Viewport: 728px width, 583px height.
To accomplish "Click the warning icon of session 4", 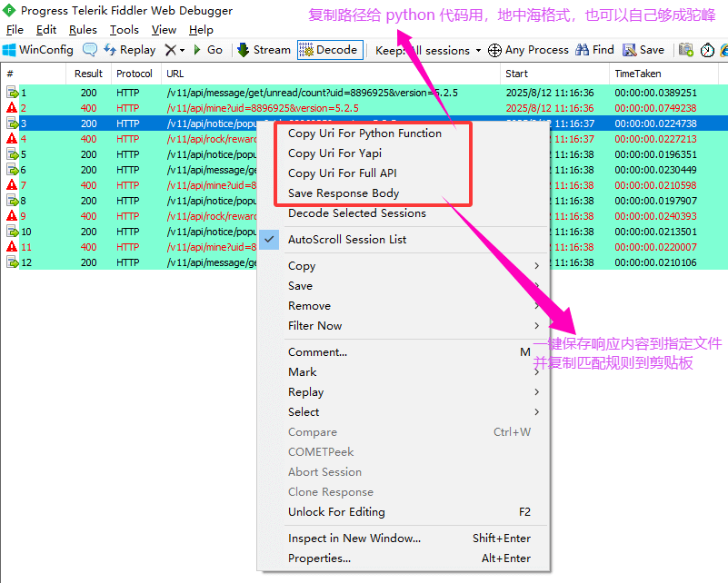I will 12,139.
